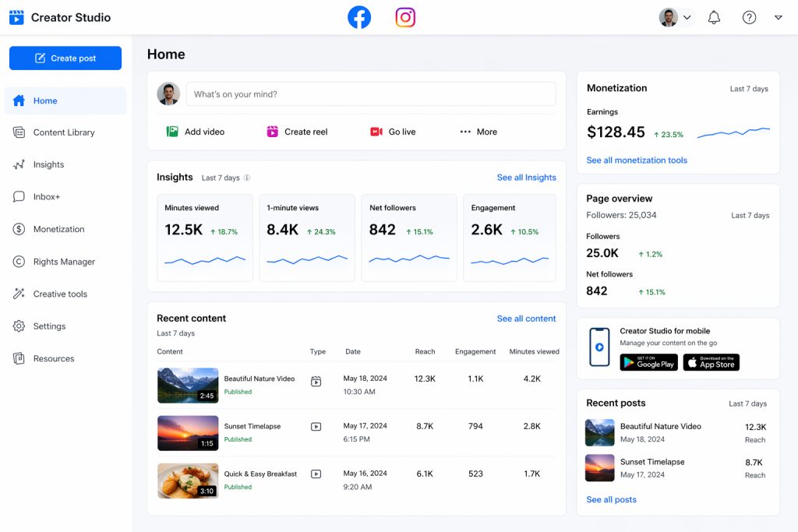This screenshot has height=532, width=798.
Task: Click the earnings trend sparkline
Action: coord(733,132)
